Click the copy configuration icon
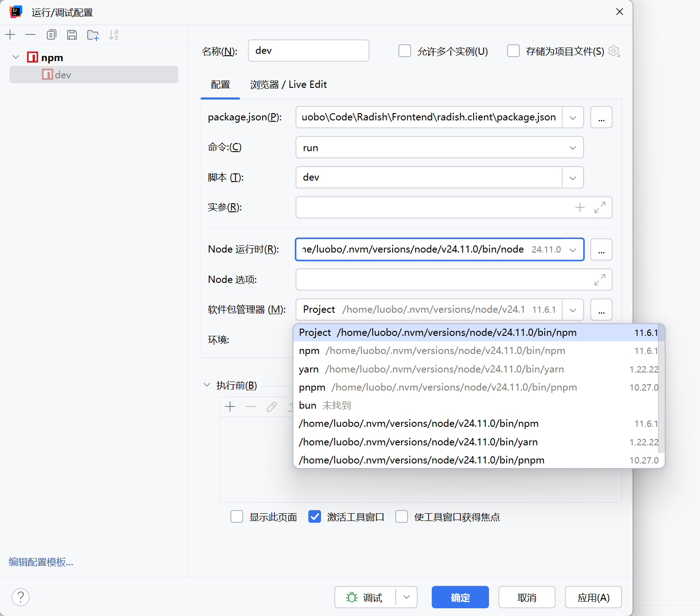The width and height of the screenshot is (700, 616). pos(51,35)
